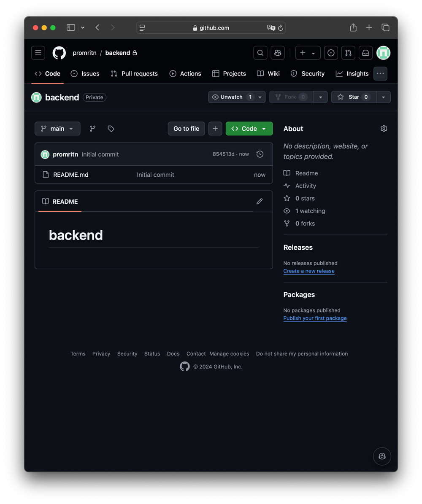Expand the Star lists dropdown arrow
The height and width of the screenshot is (504, 422).
click(384, 97)
